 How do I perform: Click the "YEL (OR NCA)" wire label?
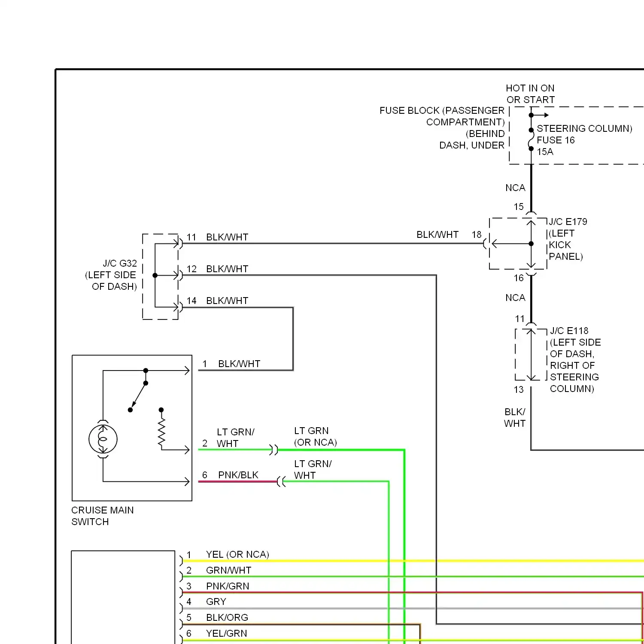[237, 554]
